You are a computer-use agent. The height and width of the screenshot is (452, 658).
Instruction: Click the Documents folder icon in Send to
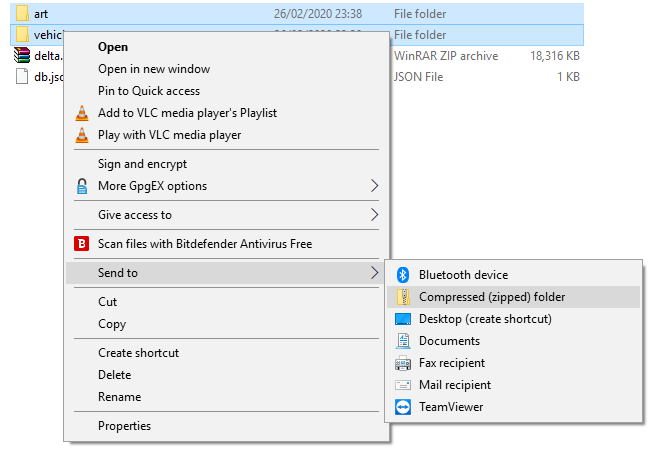pyautogui.click(x=403, y=341)
